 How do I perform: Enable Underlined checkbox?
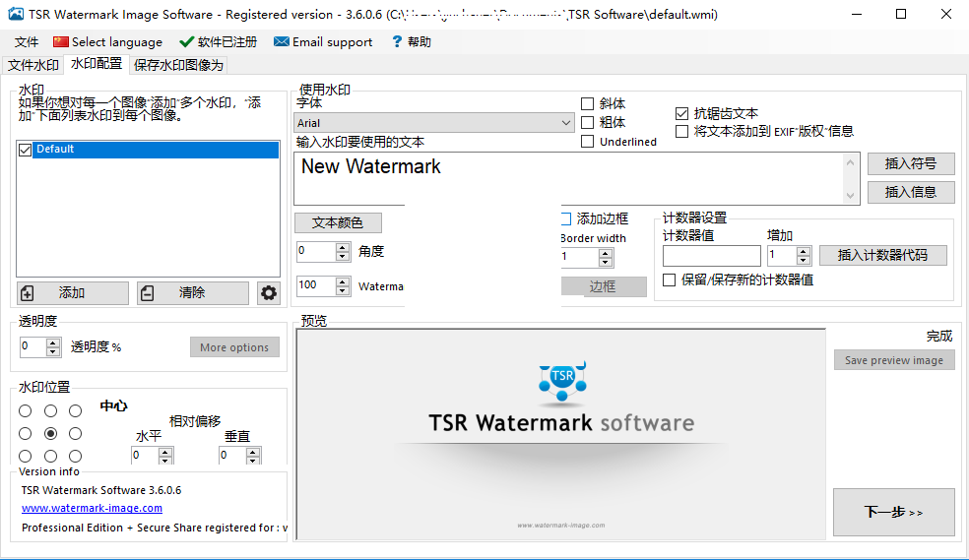pos(587,142)
